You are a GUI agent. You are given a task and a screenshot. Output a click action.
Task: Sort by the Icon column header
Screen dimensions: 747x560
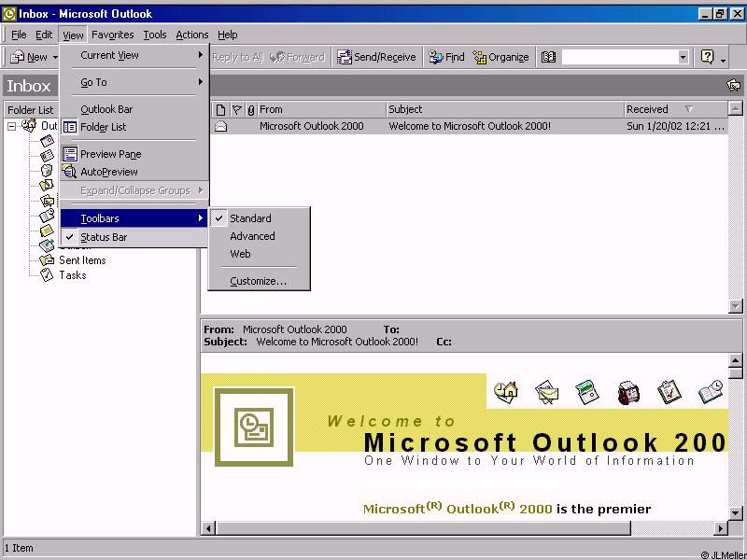[220, 110]
